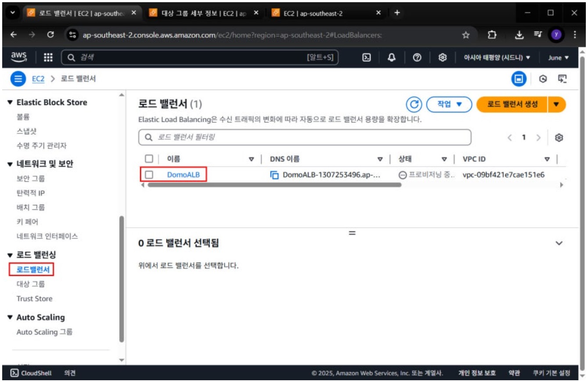This screenshot has width=588, height=382.
Task: Open console settings gear in top bar
Action: [443, 58]
